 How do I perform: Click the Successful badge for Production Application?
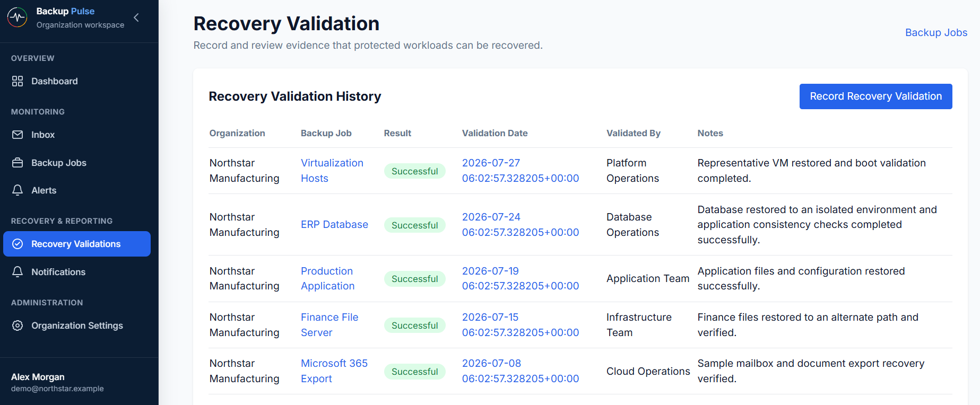(415, 279)
